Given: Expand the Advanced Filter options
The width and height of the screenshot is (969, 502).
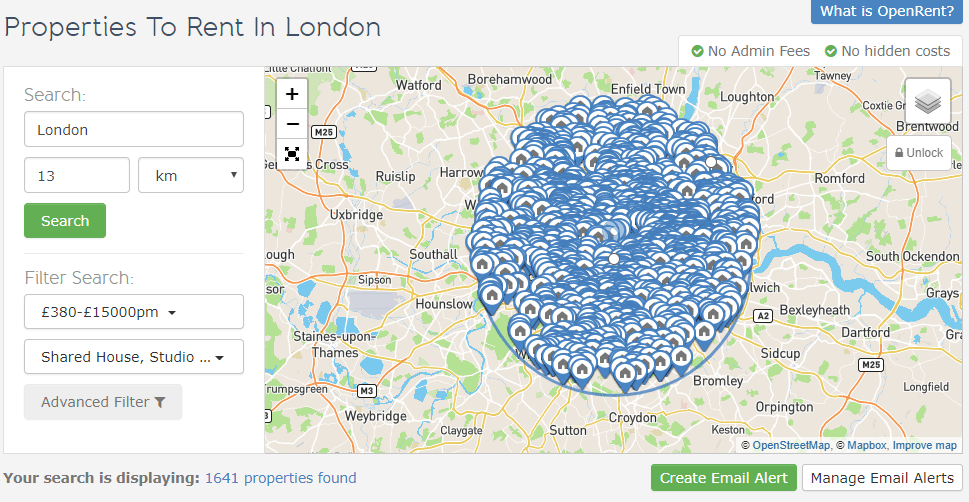Looking at the screenshot, I should click(x=103, y=402).
